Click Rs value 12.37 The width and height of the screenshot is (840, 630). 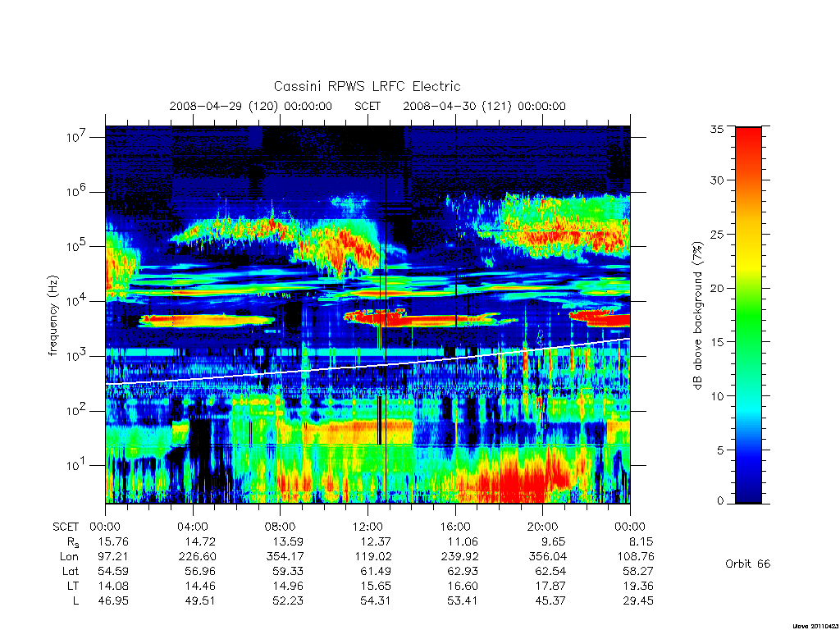click(376, 541)
